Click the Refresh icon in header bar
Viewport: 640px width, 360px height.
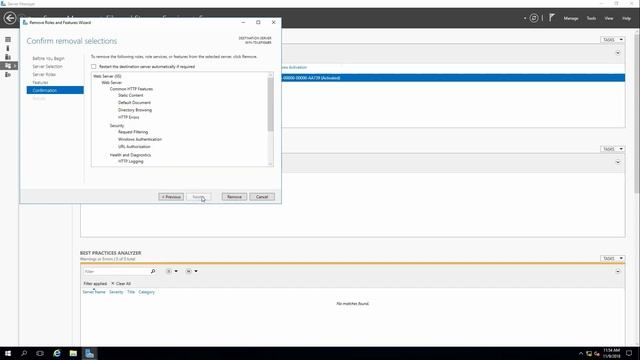pyautogui.click(x=533, y=18)
